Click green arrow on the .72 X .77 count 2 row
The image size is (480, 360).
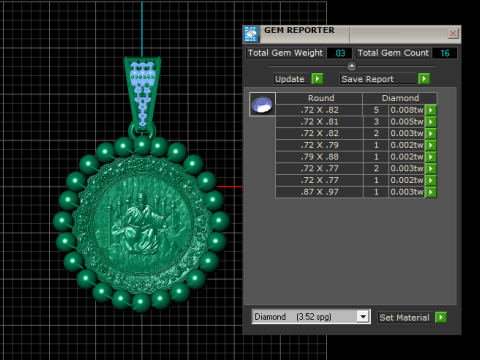(x=431, y=169)
